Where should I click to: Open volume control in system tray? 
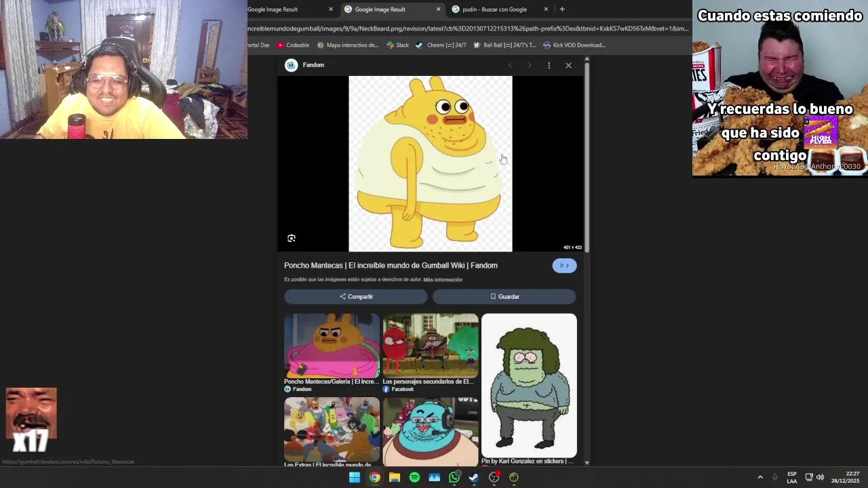[820, 477]
